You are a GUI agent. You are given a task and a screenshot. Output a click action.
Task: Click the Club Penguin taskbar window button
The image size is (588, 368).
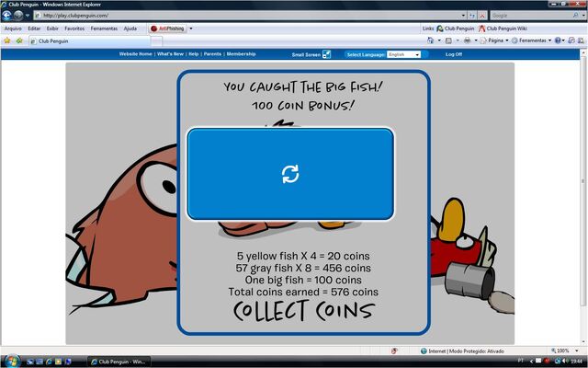(x=119, y=362)
